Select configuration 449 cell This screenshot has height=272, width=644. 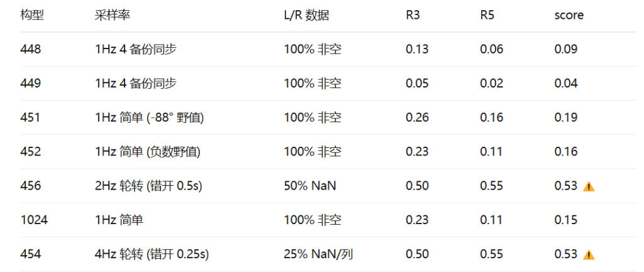click(x=31, y=83)
